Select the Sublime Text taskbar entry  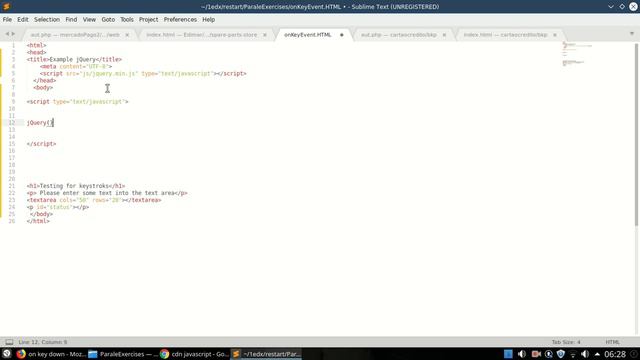[x=266, y=354]
